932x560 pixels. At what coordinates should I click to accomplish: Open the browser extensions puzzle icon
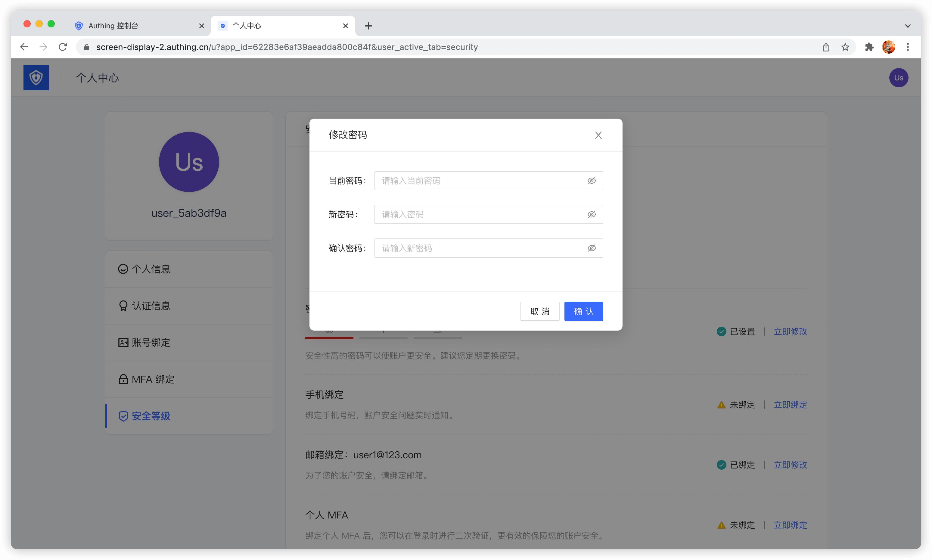coord(869,47)
